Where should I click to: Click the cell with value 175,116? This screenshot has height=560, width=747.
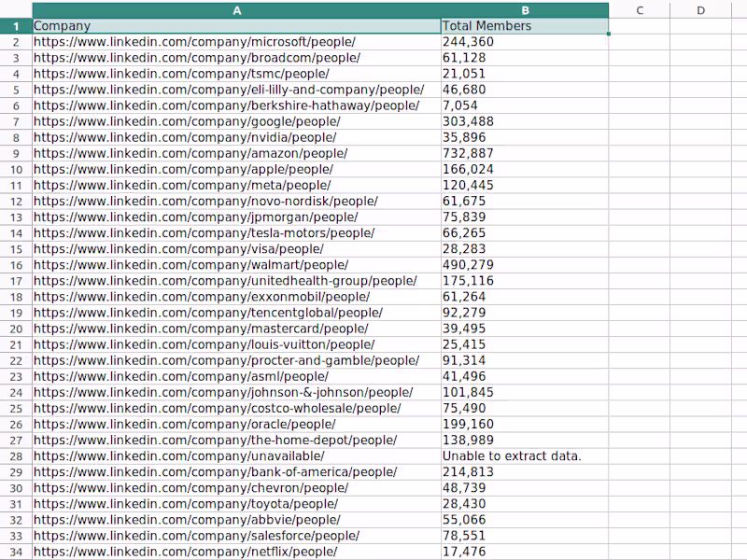525,281
